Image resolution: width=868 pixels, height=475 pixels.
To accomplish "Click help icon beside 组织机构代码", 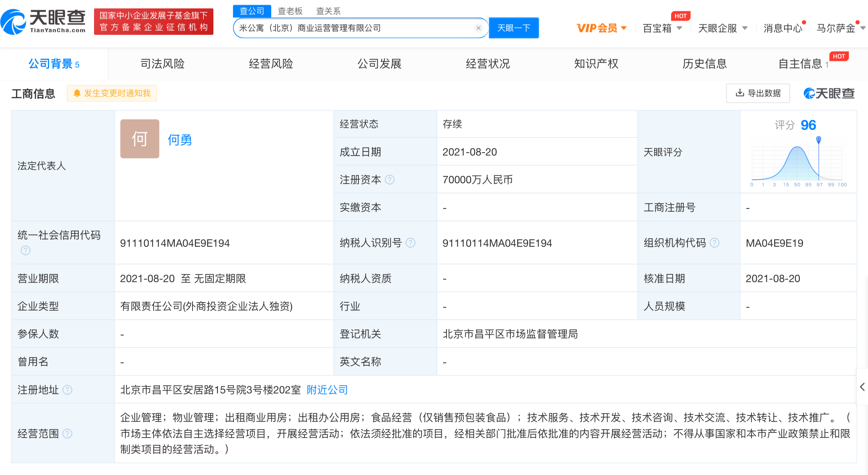I will point(714,243).
